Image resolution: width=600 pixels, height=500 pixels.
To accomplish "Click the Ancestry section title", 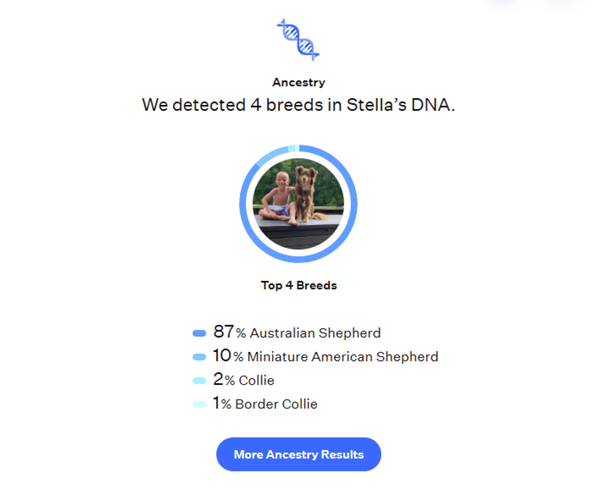I will [299, 83].
